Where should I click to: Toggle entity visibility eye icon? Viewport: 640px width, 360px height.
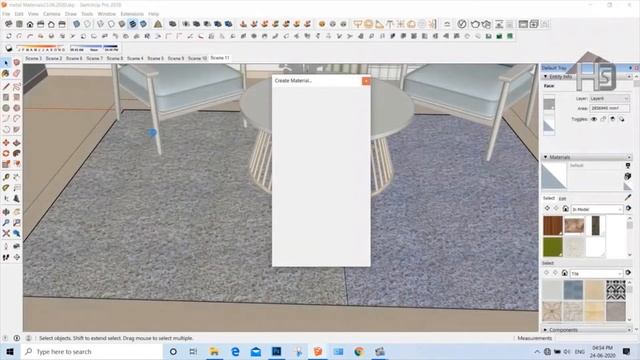coord(594,119)
